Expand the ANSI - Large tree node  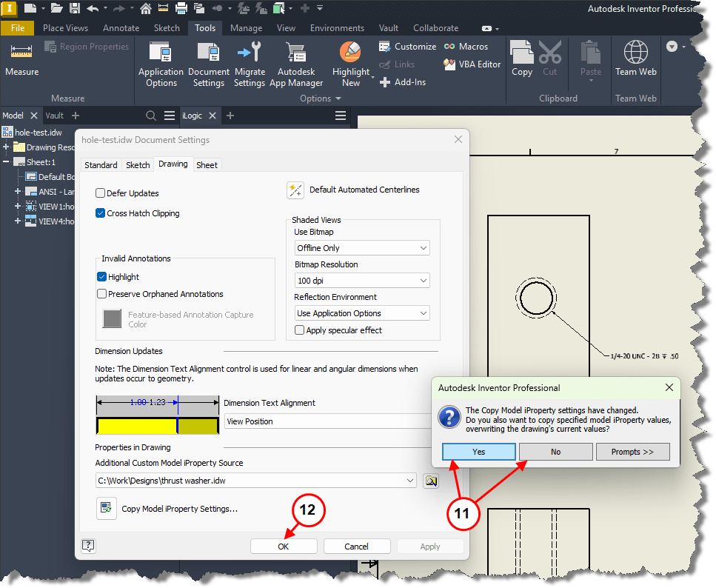click(18, 191)
